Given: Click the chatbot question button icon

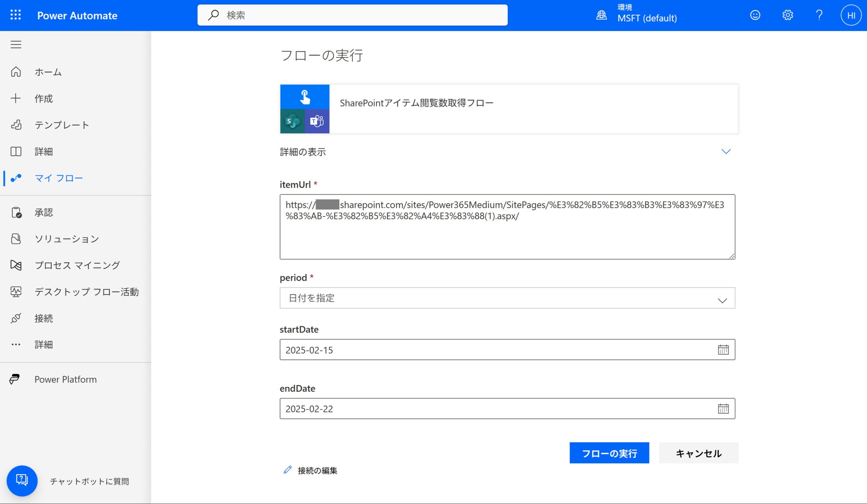Looking at the screenshot, I should 22,480.
